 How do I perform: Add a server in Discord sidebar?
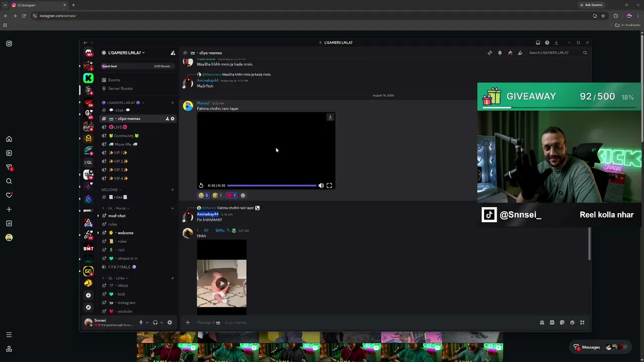(89, 295)
